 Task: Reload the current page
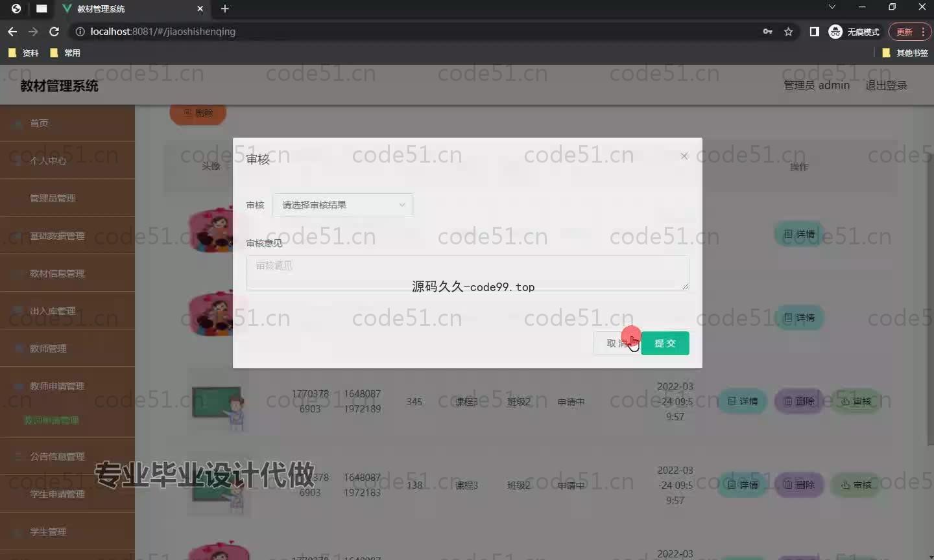pos(54,31)
